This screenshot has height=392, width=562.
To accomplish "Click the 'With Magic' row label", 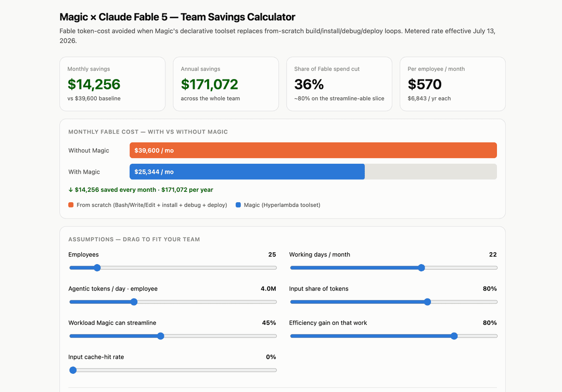I will click(x=84, y=172).
